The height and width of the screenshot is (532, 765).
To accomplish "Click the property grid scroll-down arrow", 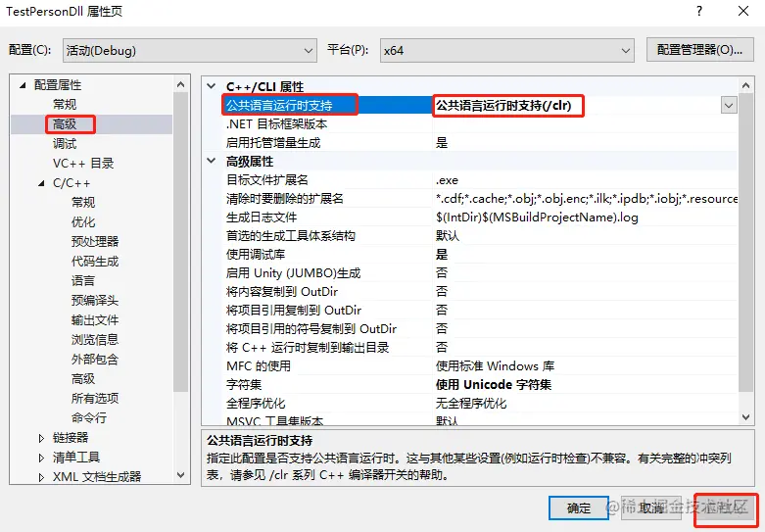I will coord(745,416).
